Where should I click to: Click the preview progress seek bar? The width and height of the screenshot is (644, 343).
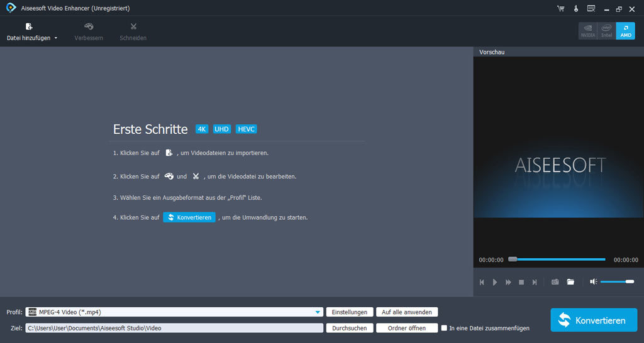click(x=557, y=259)
